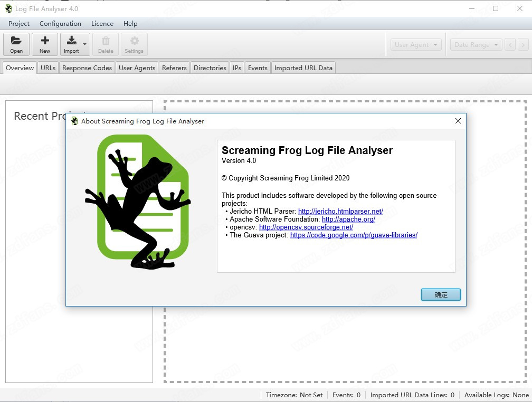Click the 确定 confirm button

(x=441, y=294)
